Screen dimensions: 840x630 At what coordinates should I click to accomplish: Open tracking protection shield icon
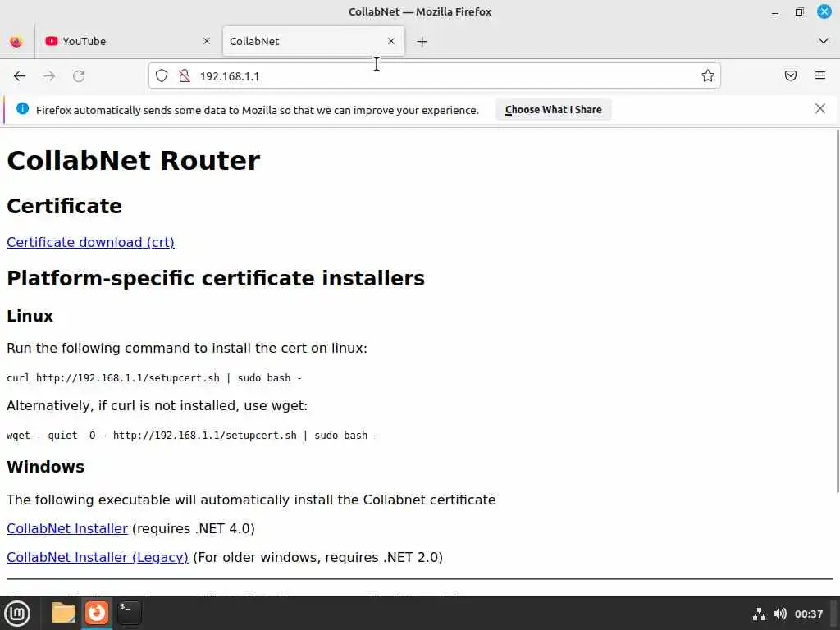pos(162,76)
